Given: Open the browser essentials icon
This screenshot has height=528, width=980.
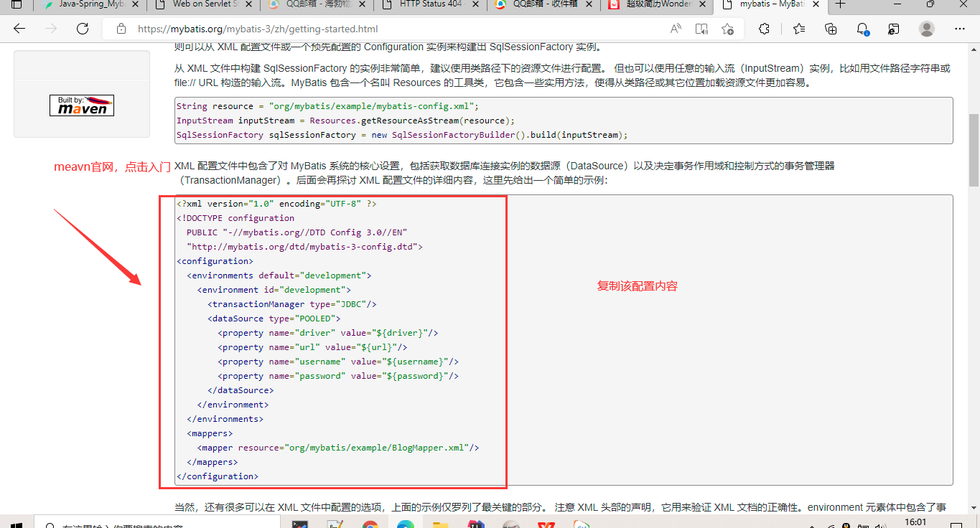Looking at the screenshot, I should click(x=894, y=29).
